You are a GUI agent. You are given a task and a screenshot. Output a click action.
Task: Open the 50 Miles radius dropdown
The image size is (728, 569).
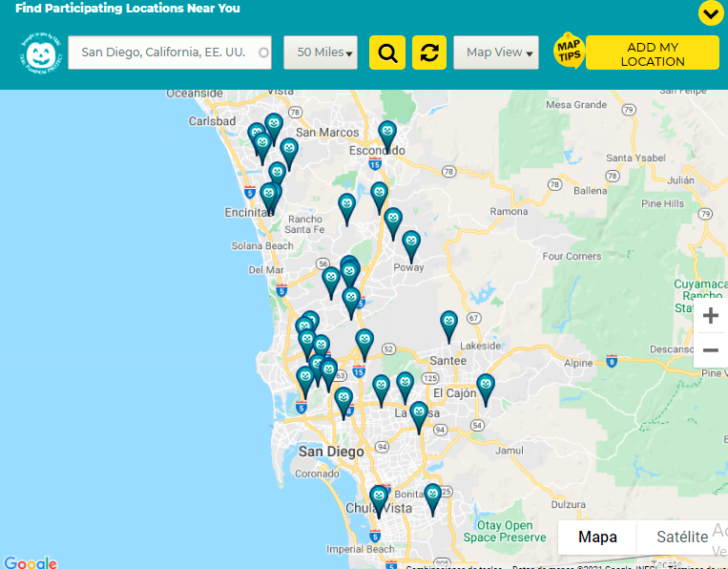(x=321, y=53)
